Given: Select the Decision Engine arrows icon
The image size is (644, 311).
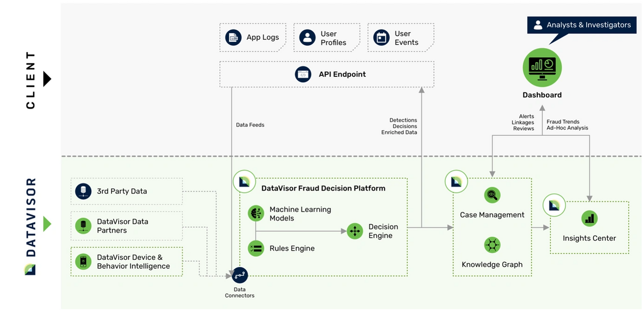Looking at the screenshot, I should pos(355,231).
